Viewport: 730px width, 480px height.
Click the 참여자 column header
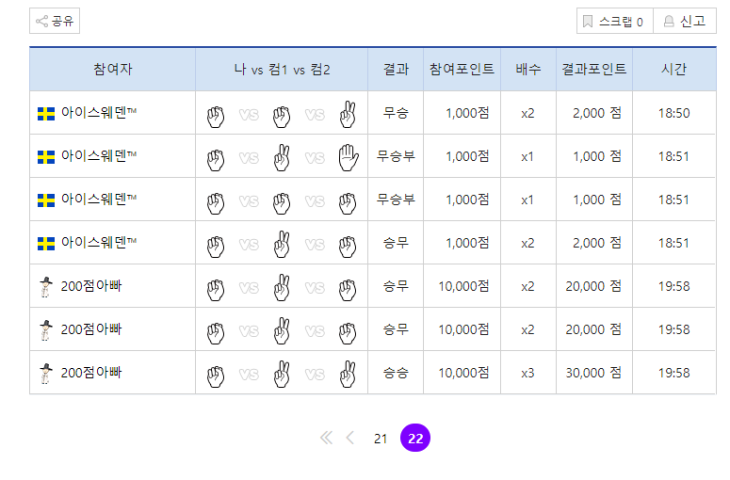click(112, 69)
